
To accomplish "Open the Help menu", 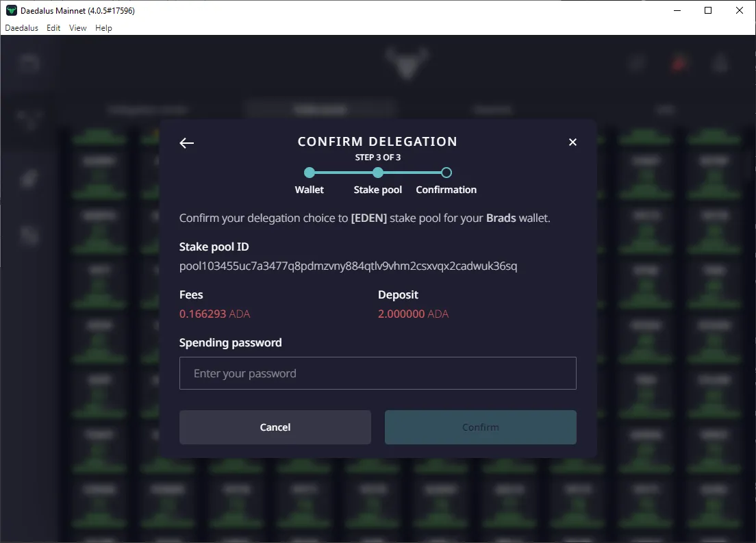I will tap(103, 28).
